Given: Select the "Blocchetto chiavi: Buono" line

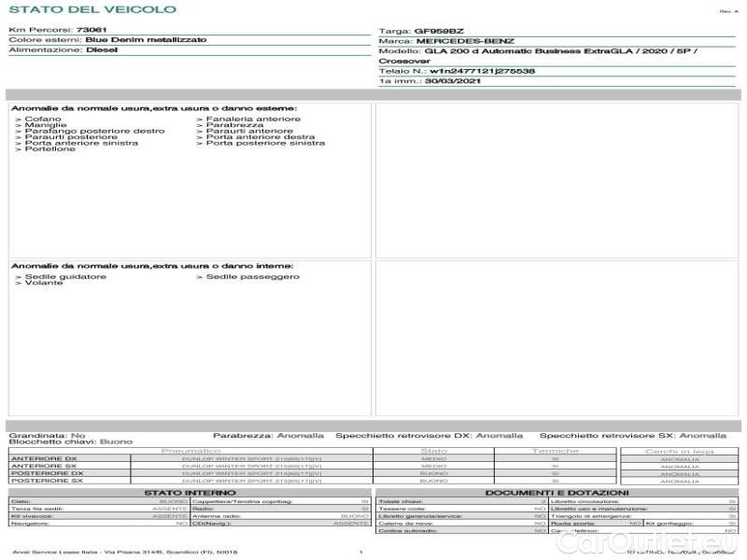Looking at the screenshot, I should click(71, 441).
